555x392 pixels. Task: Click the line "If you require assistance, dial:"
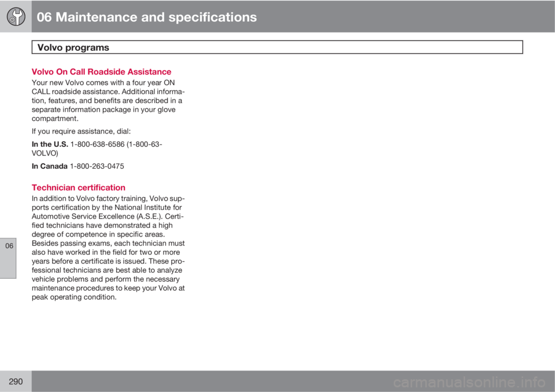(81, 131)
